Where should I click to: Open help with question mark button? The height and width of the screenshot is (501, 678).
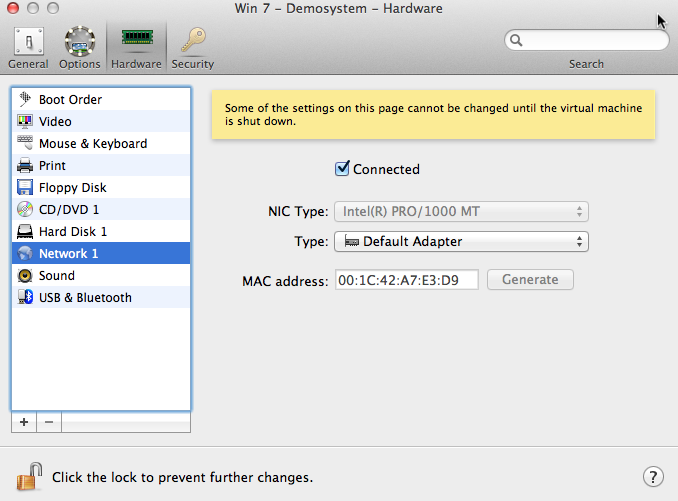[652, 477]
